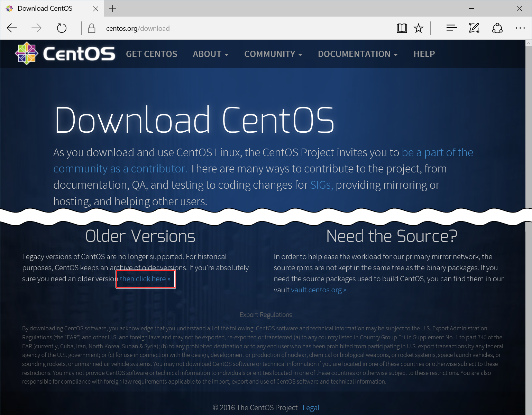The image size is (532, 415).
Task: Open a new tab with plus button
Action: pos(112,8)
